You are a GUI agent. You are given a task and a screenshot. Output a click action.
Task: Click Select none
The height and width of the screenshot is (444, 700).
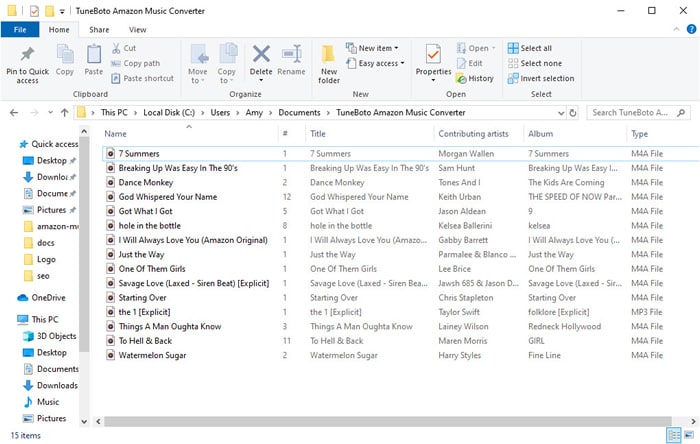click(x=535, y=63)
